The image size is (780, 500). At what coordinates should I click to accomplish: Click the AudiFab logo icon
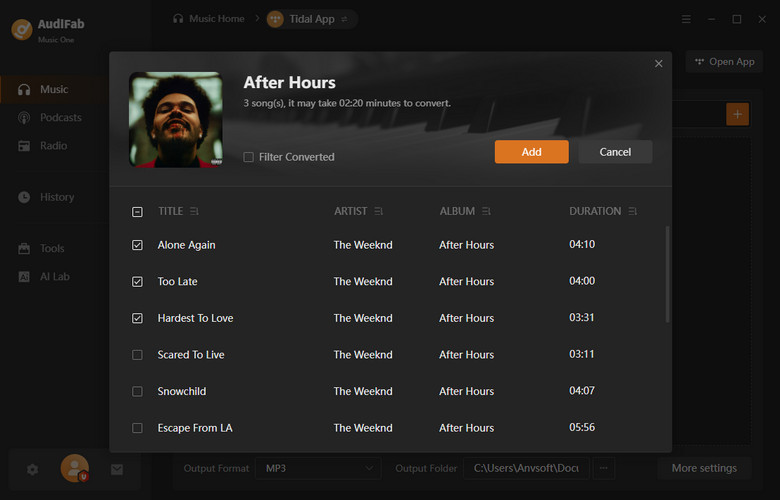22,30
